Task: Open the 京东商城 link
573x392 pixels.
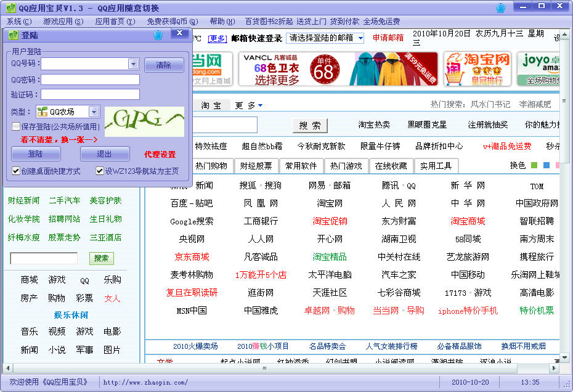Action: 192,256
